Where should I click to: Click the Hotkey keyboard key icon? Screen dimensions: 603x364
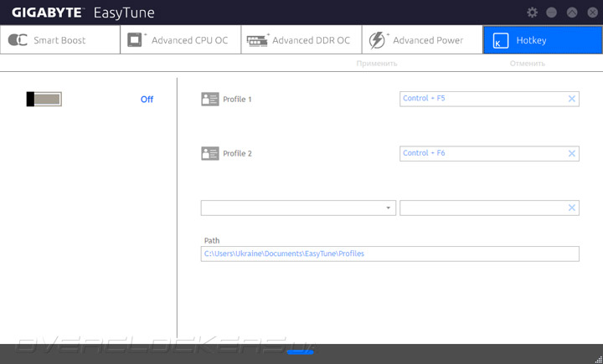[501, 40]
